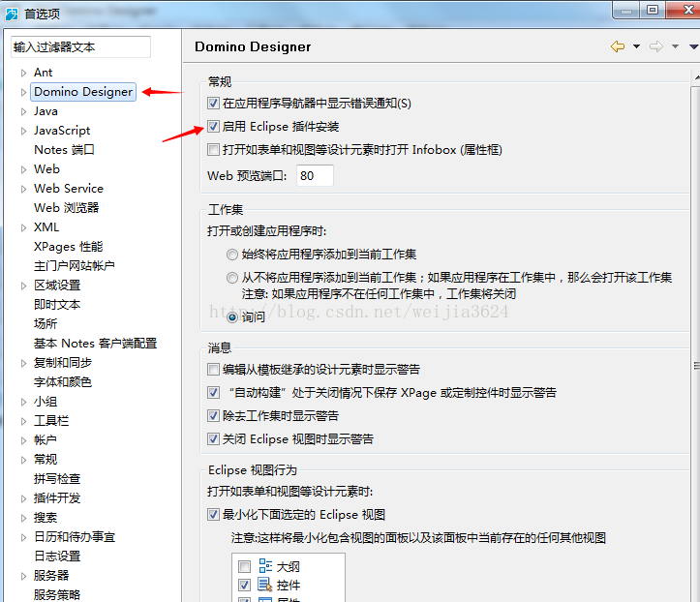
Task: Click the 大纲 outline view icon
Action: click(x=265, y=566)
